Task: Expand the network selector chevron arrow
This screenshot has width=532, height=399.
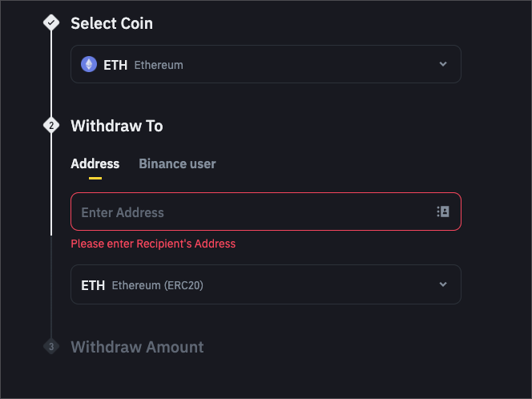Action: (443, 284)
